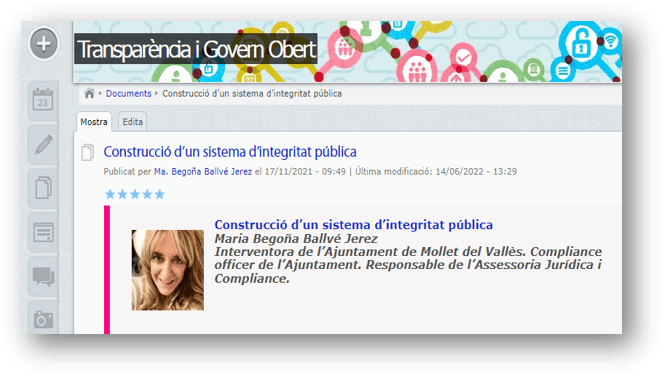664x376 pixels.
Task: Click the page title Construcció d'un sistema d'integritat pública
Action: pos(230,152)
